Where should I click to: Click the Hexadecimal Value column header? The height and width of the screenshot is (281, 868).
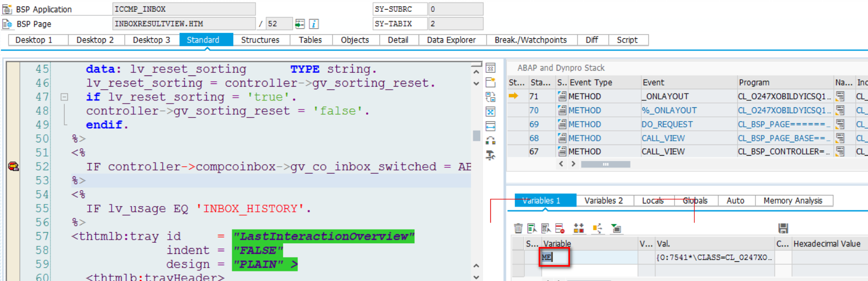830,243
